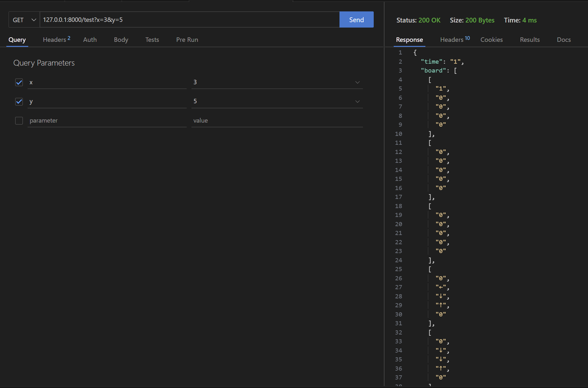Click the opening bracket on line 25
The height and width of the screenshot is (388, 588).
pos(430,269)
